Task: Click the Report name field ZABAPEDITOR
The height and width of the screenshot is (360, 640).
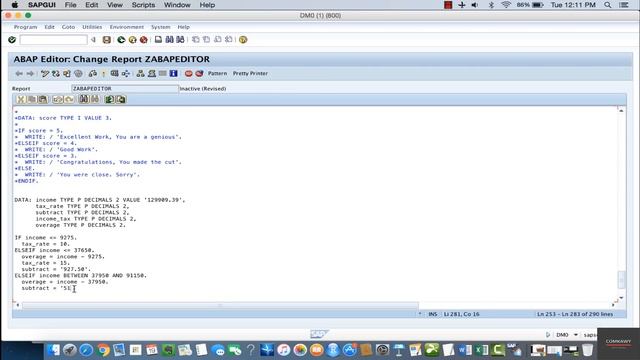Action: tap(125, 89)
